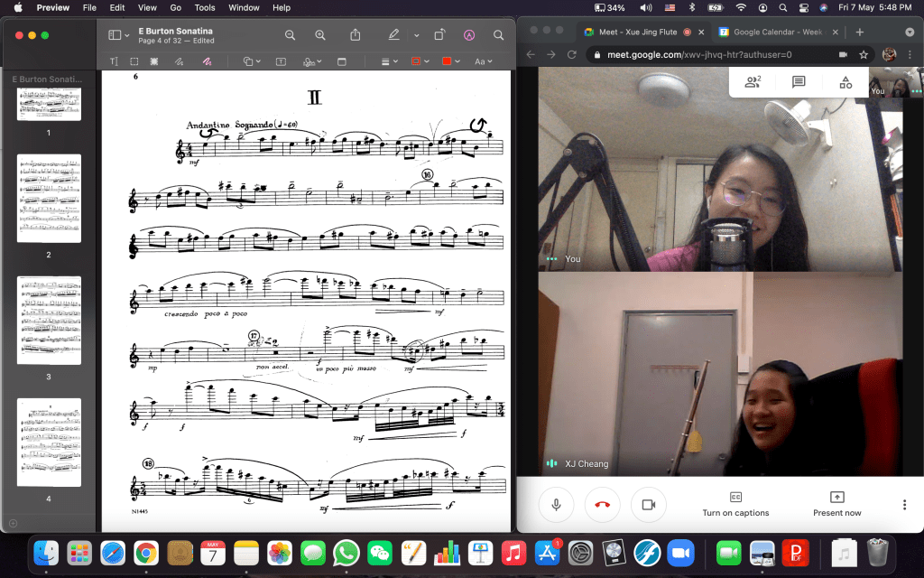Click Turn on captions

coord(735,504)
